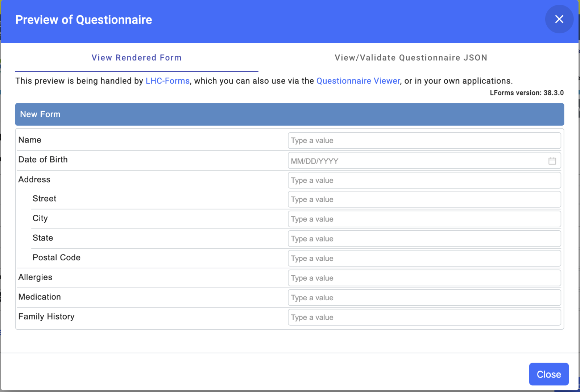The image size is (580, 392).
Task: Select the State input field
Action: click(x=424, y=239)
